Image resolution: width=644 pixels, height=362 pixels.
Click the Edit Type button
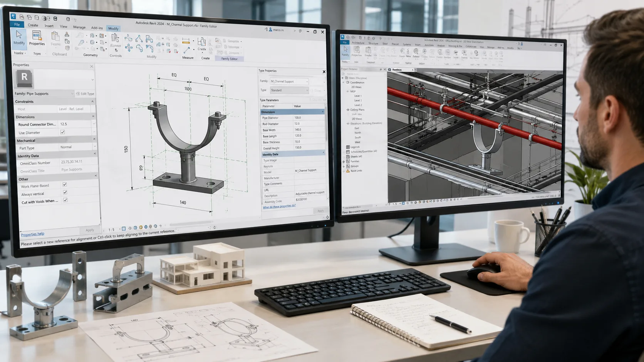click(x=85, y=93)
